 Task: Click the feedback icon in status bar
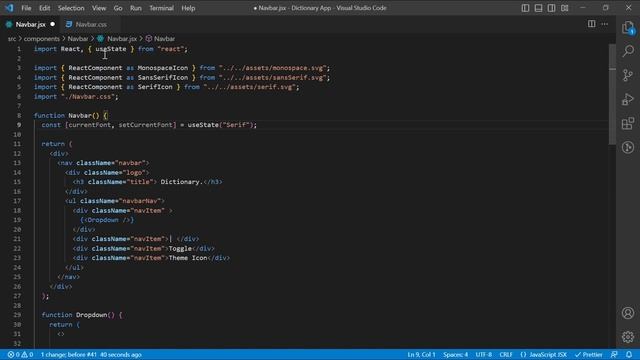pos(614,355)
